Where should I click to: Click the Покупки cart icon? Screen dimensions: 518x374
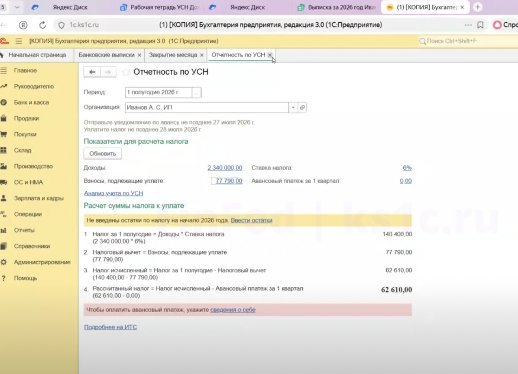pyautogui.click(x=3, y=134)
